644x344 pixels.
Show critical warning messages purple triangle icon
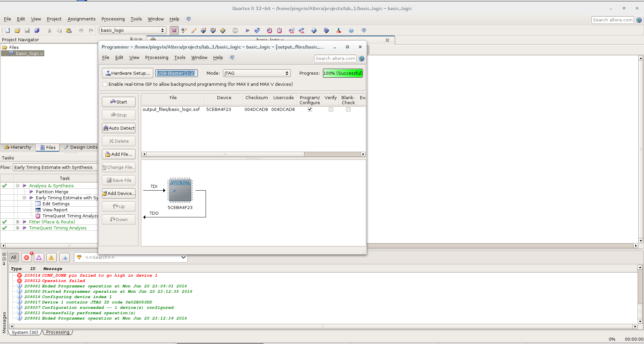39,258
